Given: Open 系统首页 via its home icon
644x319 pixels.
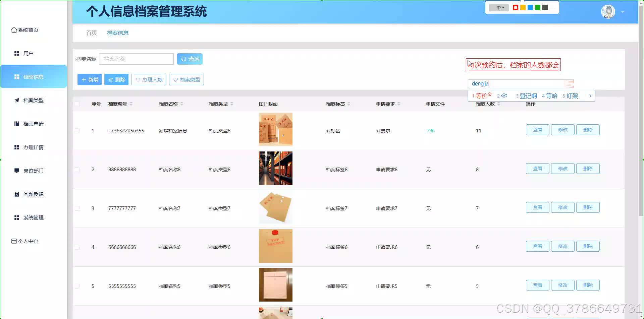Looking at the screenshot, I should [14, 30].
